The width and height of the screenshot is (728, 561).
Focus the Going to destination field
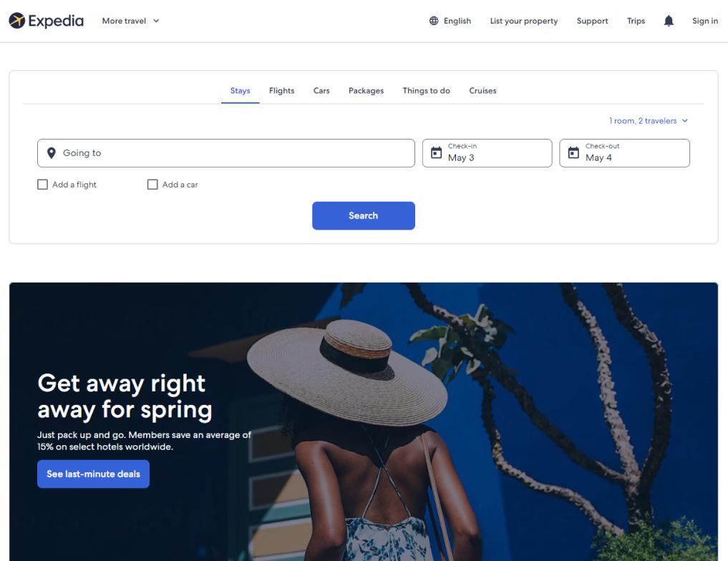[226, 153]
